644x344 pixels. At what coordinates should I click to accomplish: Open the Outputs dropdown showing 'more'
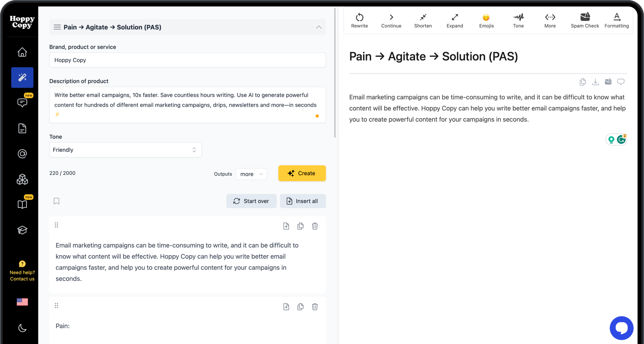pyautogui.click(x=251, y=174)
